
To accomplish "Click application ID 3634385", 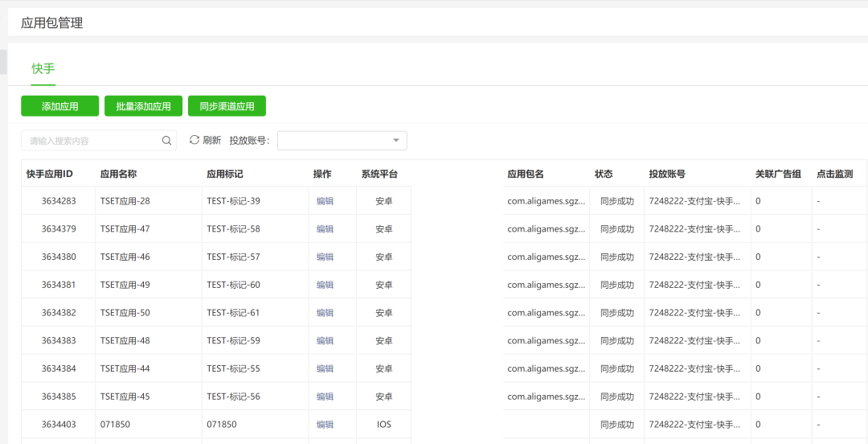I will coord(59,397).
